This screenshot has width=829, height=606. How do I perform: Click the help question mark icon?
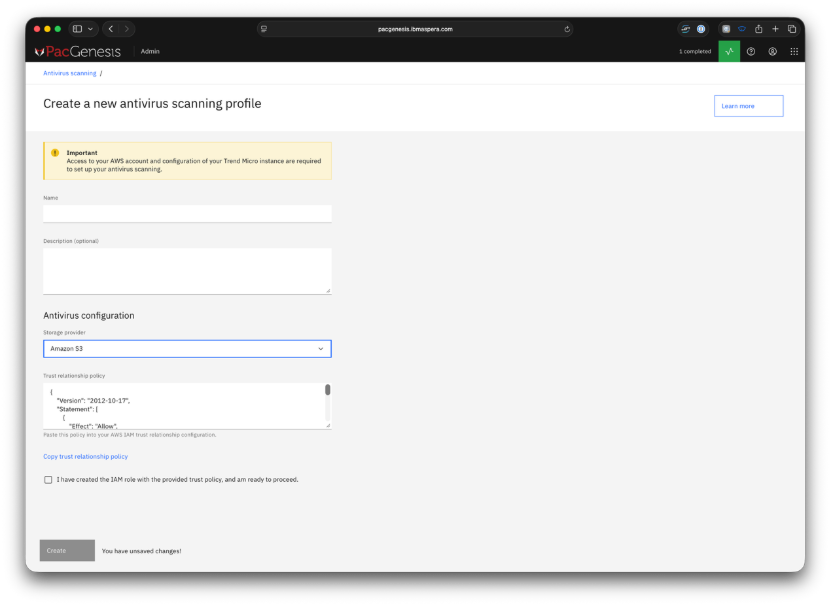click(751, 51)
